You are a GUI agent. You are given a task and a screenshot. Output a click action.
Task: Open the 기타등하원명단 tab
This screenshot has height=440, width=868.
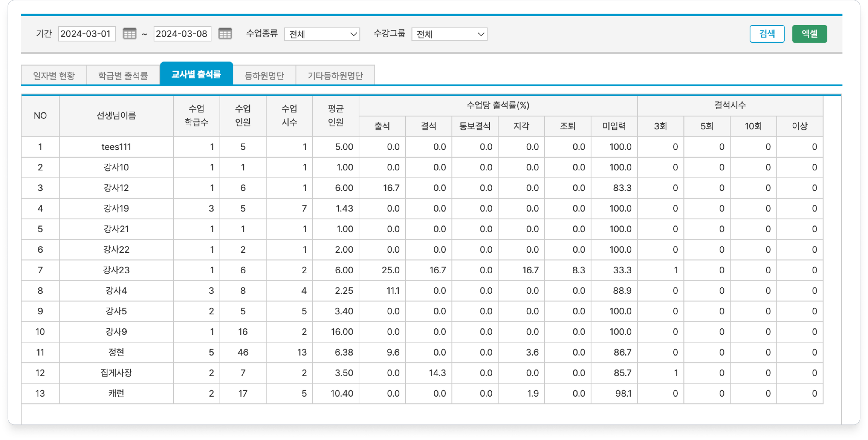[x=335, y=76]
